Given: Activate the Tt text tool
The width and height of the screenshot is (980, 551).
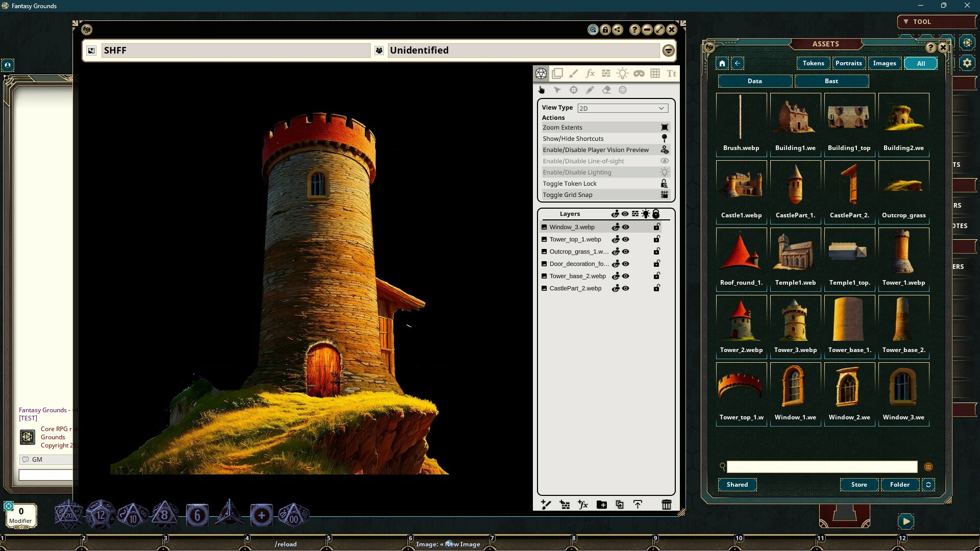Looking at the screenshot, I should click(672, 73).
